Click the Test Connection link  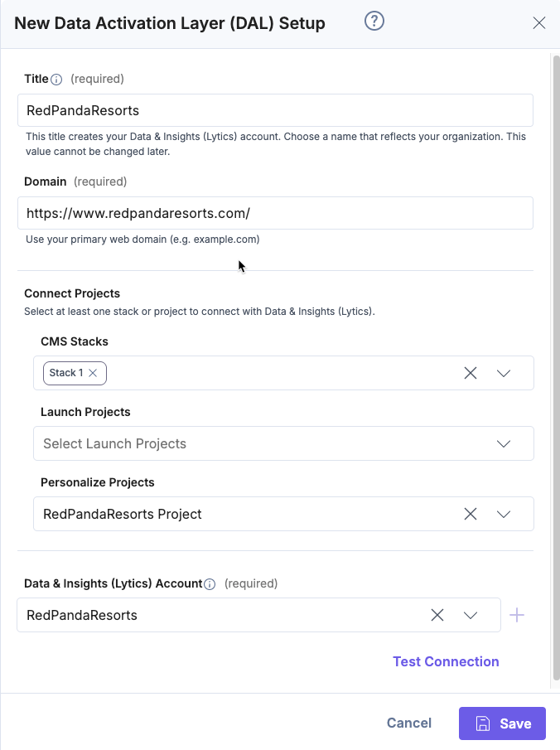click(446, 661)
